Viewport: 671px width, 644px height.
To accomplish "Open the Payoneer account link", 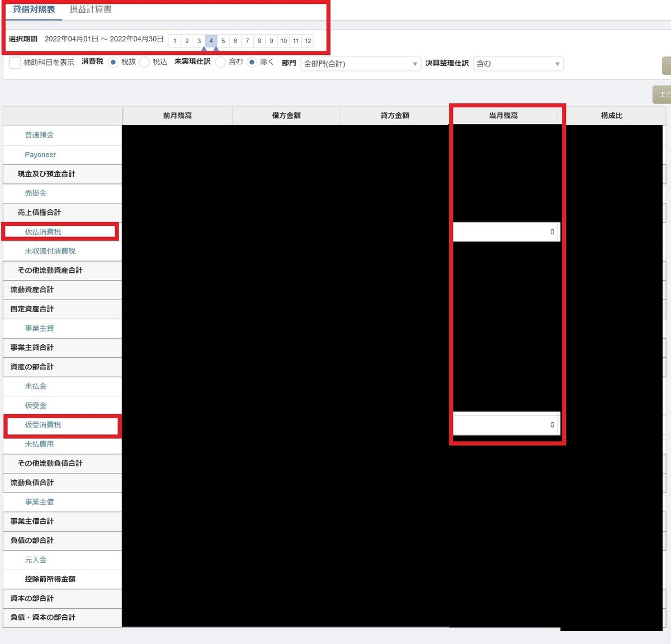I will pyautogui.click(x=40, y=155).
